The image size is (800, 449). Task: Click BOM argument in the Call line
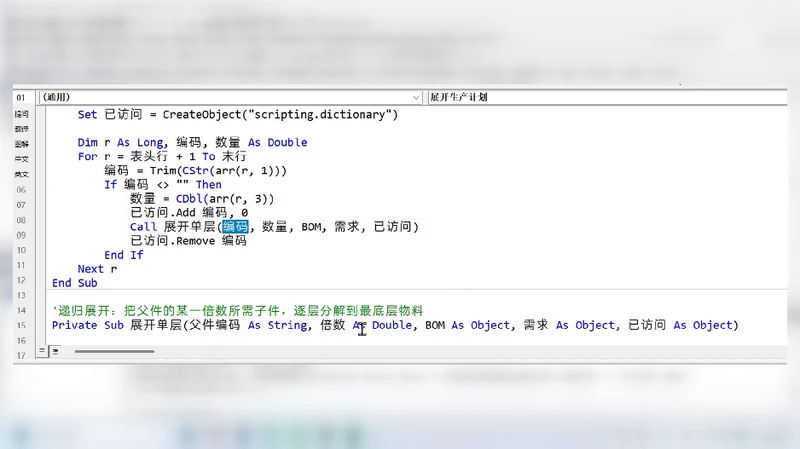311,227
